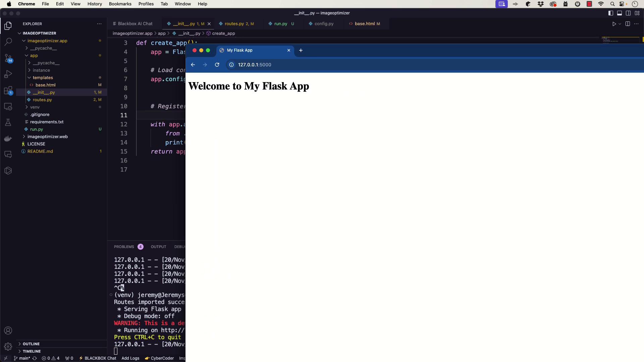Click Add Logs in status bar
Screen dimensions: 644x362
130,358
